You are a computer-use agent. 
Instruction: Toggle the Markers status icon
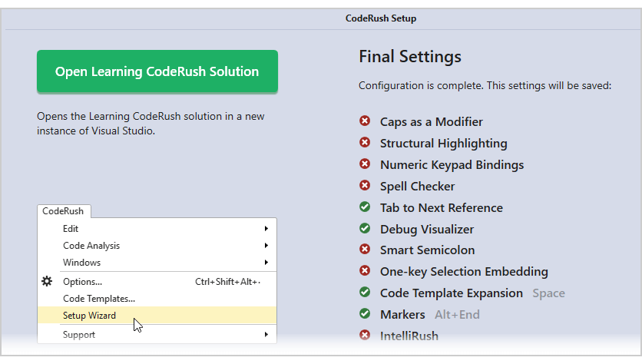tap(365, 314)
